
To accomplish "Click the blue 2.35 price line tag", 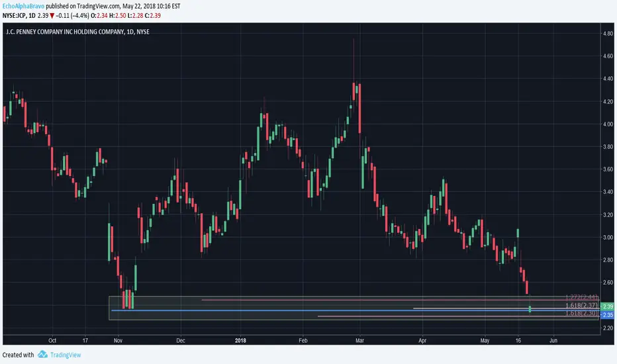I will 608,315.
